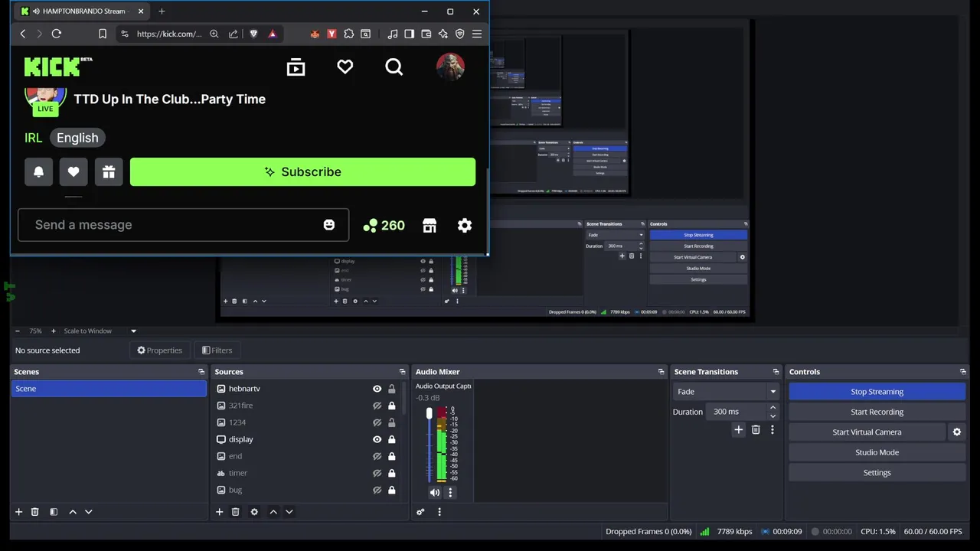The image size is (980, 551).
Task: Hide the hebnartv source
Action: (377, 389)
